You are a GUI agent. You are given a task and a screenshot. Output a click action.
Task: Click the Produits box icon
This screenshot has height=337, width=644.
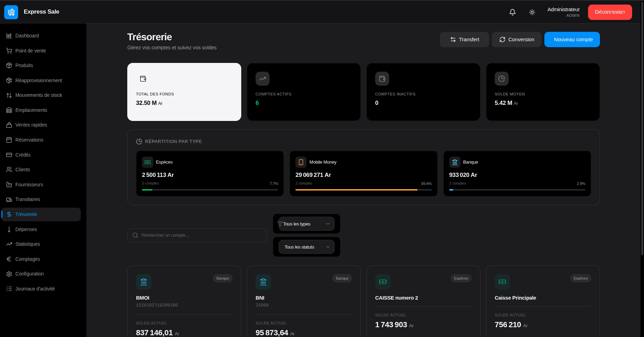(x=9, y=65)
